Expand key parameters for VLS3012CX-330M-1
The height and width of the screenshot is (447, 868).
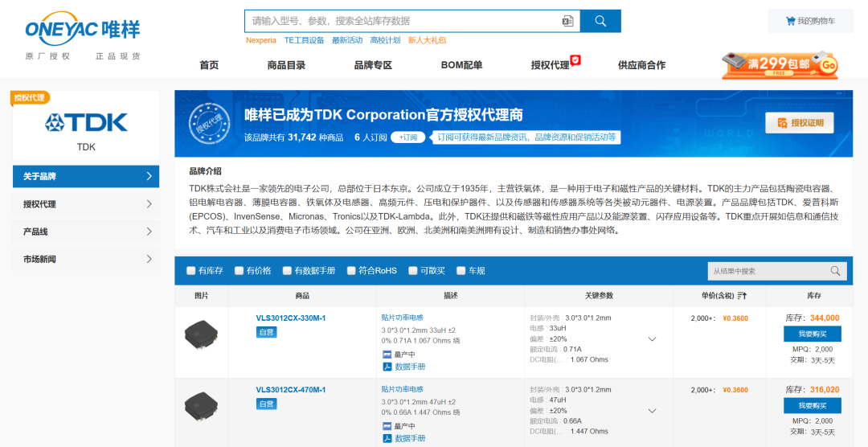click(652, 339)
